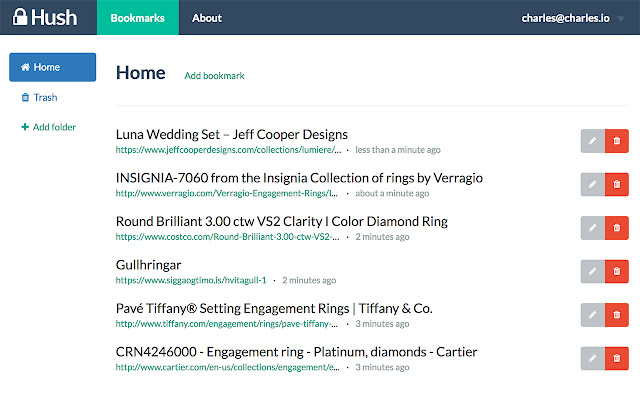Open the charles@charles.io account dropdown
Screen dimensions: 640x400
click(572, 18)
